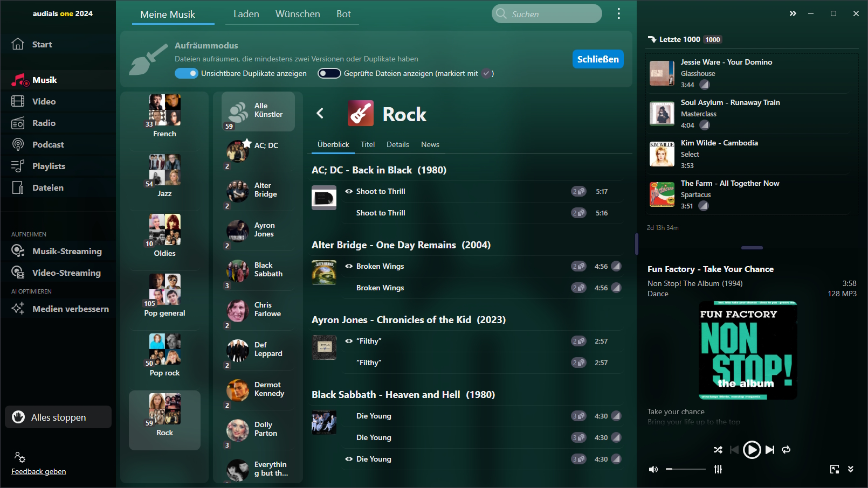The width and height of the screenshot is (868, 488).
Task: Open the Musik section in sidebar
Action: tap(58, 80)
